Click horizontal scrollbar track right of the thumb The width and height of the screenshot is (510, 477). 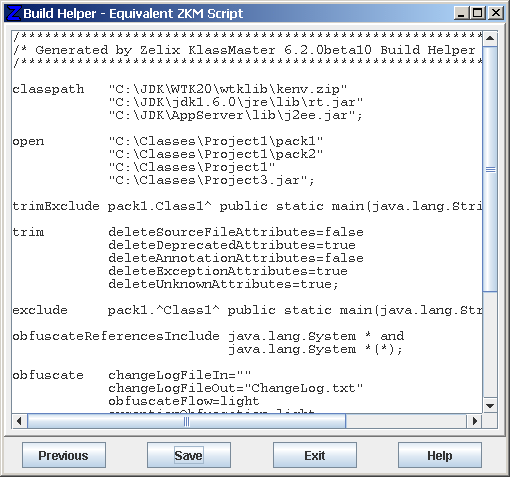point(406,421)
